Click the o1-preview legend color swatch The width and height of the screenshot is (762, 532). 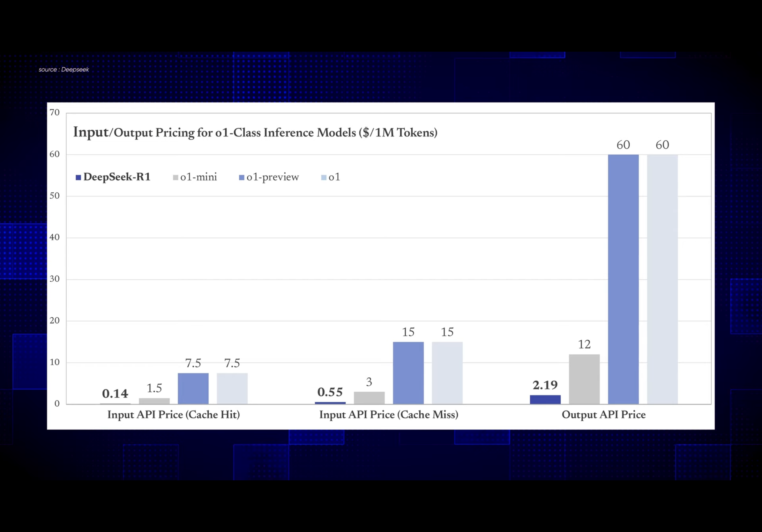coord(242,178)
